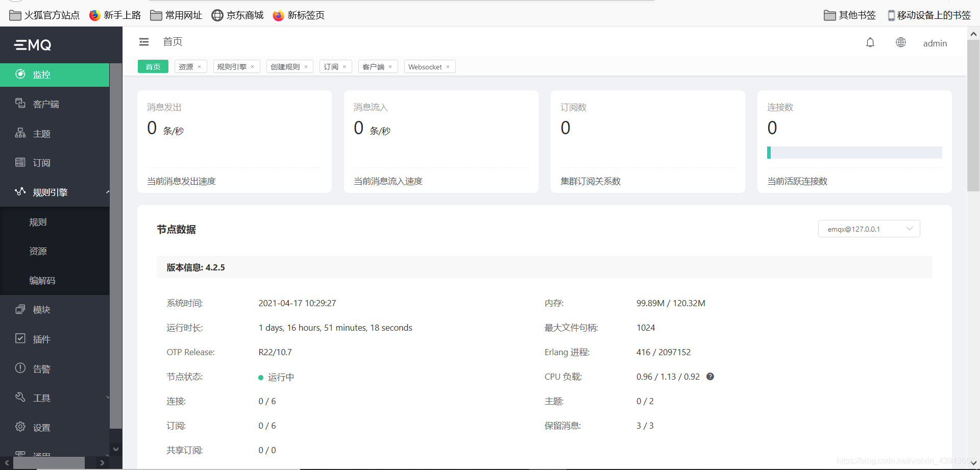980x470 pixels.
Task: Click the sidebar scroll down arrow
Action: 116,449
